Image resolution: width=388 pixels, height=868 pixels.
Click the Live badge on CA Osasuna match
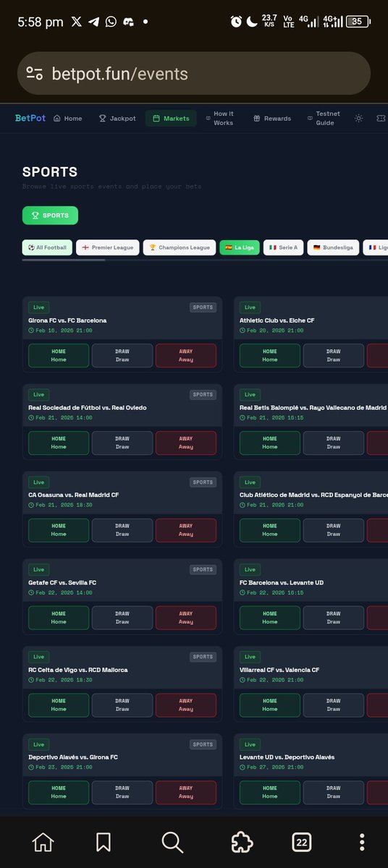[x=38, y=482]
